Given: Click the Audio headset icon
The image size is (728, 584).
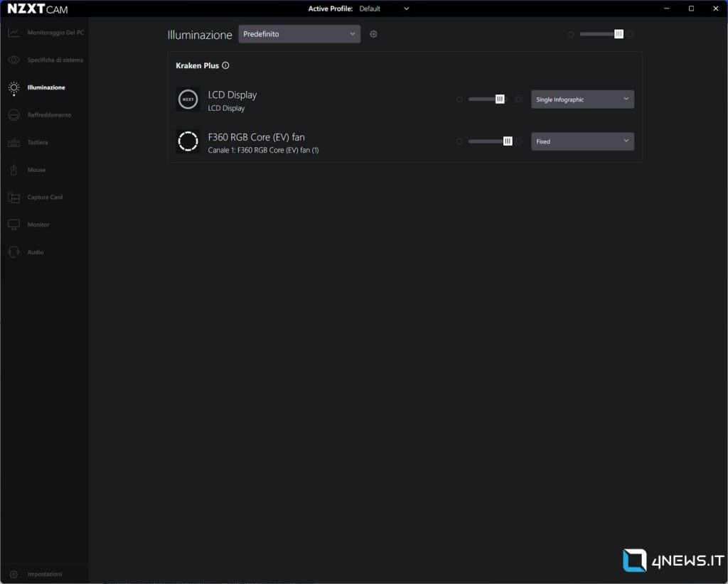Looking at the screenshot, I should 14,252.
